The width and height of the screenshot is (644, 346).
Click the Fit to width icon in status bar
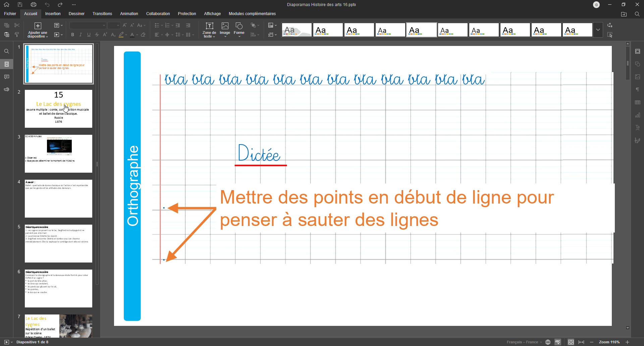[581, 342]
